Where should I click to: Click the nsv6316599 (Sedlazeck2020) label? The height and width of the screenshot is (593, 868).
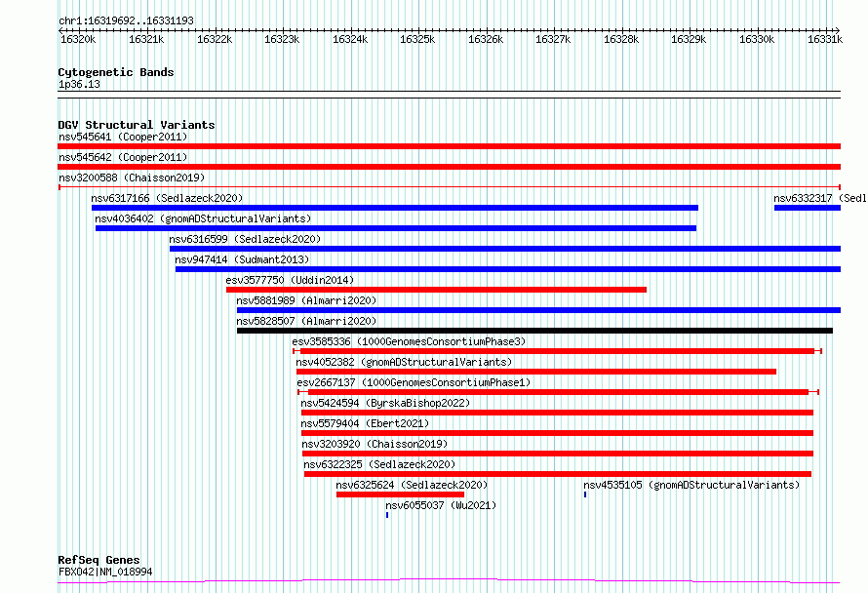[245, 239]
